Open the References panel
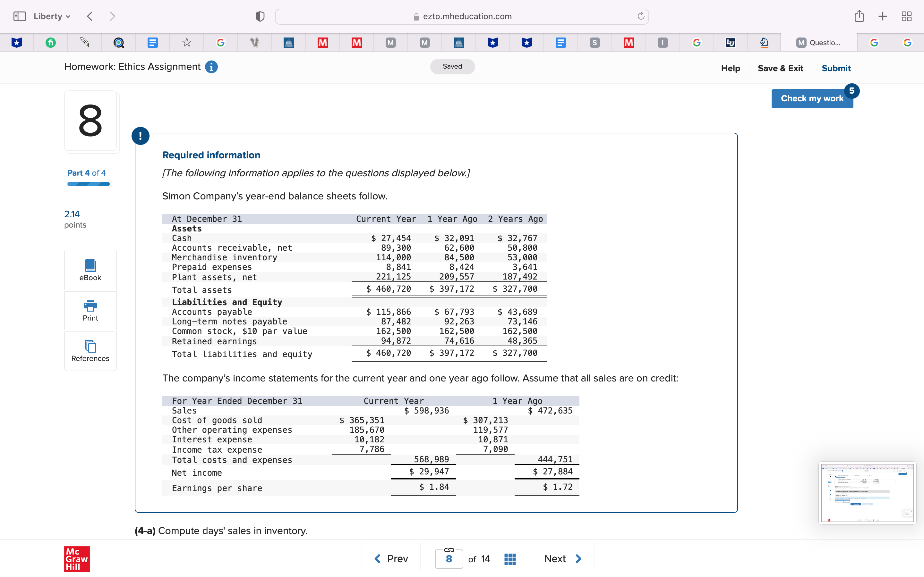This screenshot has width=924, height=577. (x=90, y=350)
